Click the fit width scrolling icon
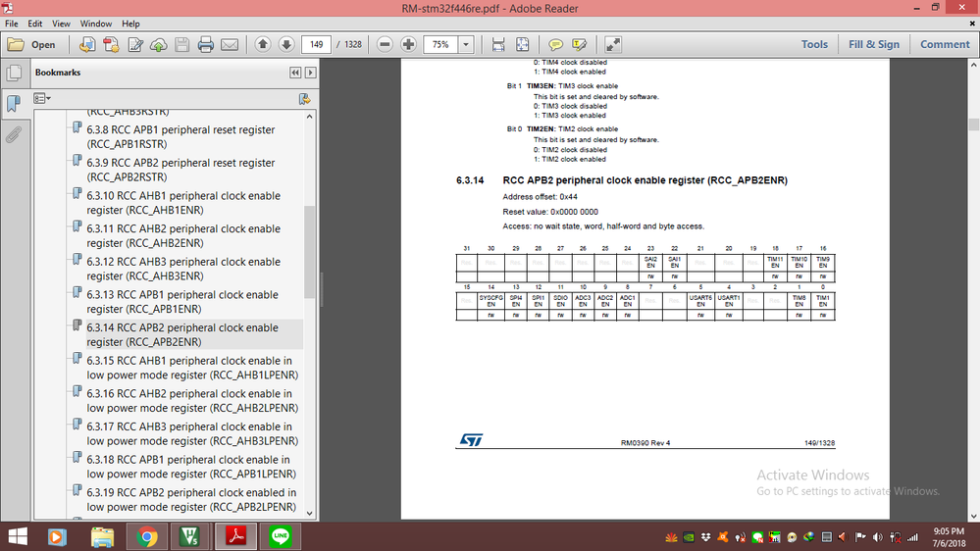The height and width of the screenshot is (551, 980). (498, 44)
